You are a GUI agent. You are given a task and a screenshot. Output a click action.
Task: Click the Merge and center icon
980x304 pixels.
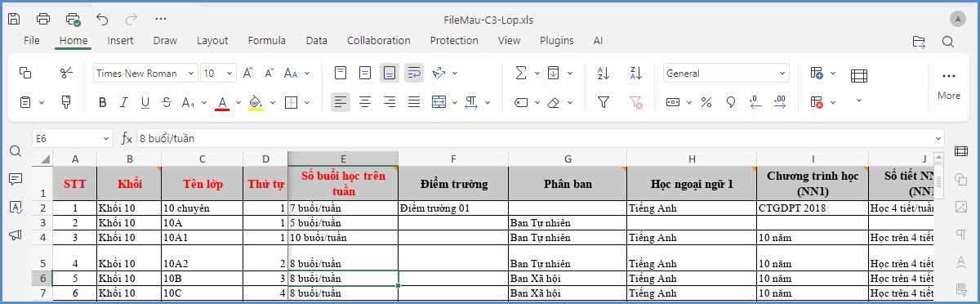[x=439, y=102]
